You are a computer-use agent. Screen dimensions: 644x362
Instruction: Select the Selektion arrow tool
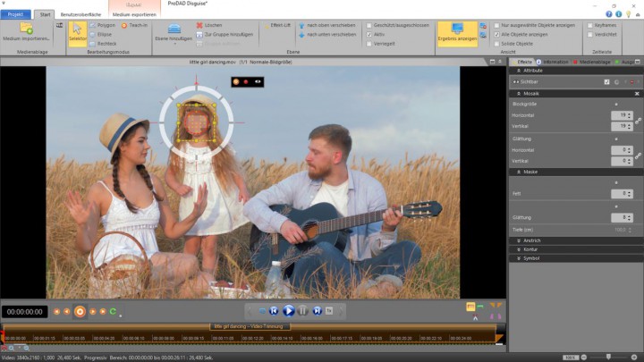78,31
